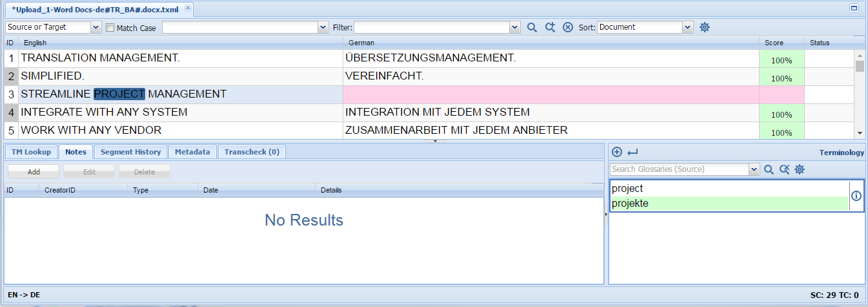The height and width of the screenshot is (307, 868).
Task: Show info for term project
Action: (x=856, y=196)
